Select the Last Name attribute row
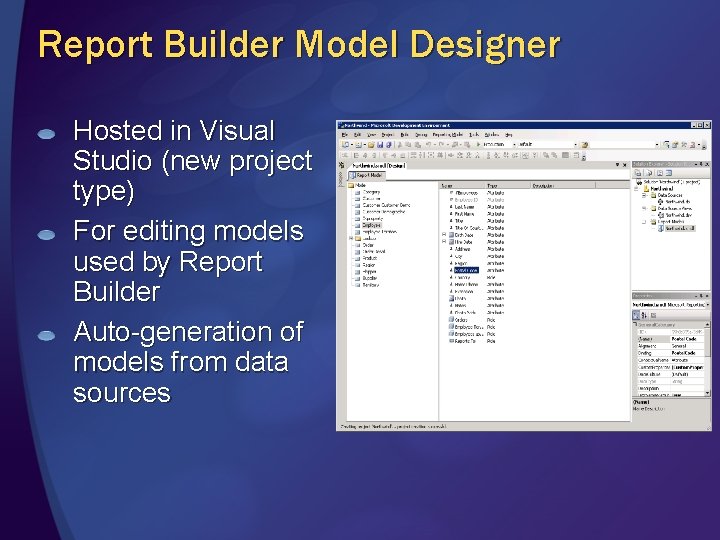The width and height of the screenshot is (720, 540). click(476, 207)
